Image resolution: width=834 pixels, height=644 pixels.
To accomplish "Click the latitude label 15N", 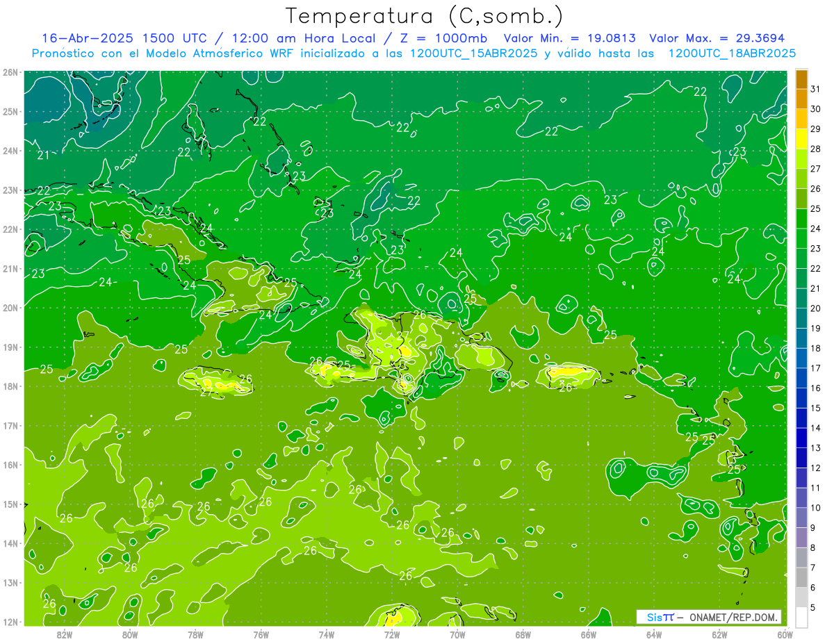I will pos(10,504).
